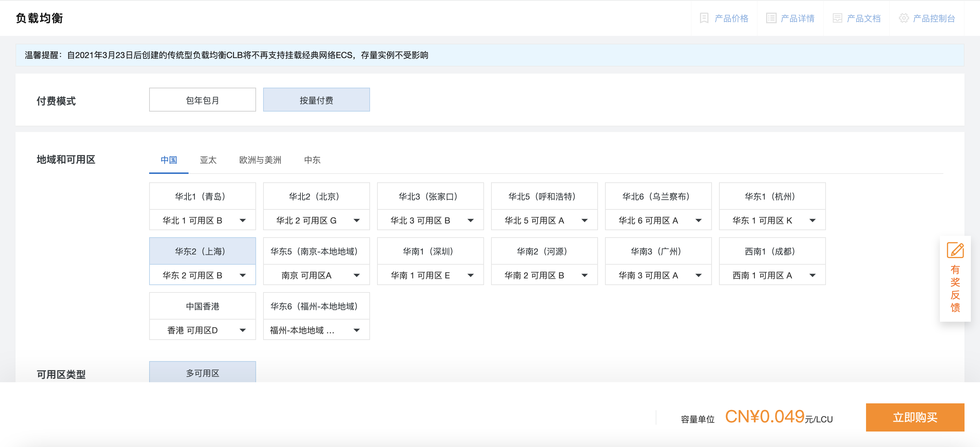This screenshot has width=980, height=447.
Task: Expand 香港 可用区D dropdown
Action: tap(202, 330)
